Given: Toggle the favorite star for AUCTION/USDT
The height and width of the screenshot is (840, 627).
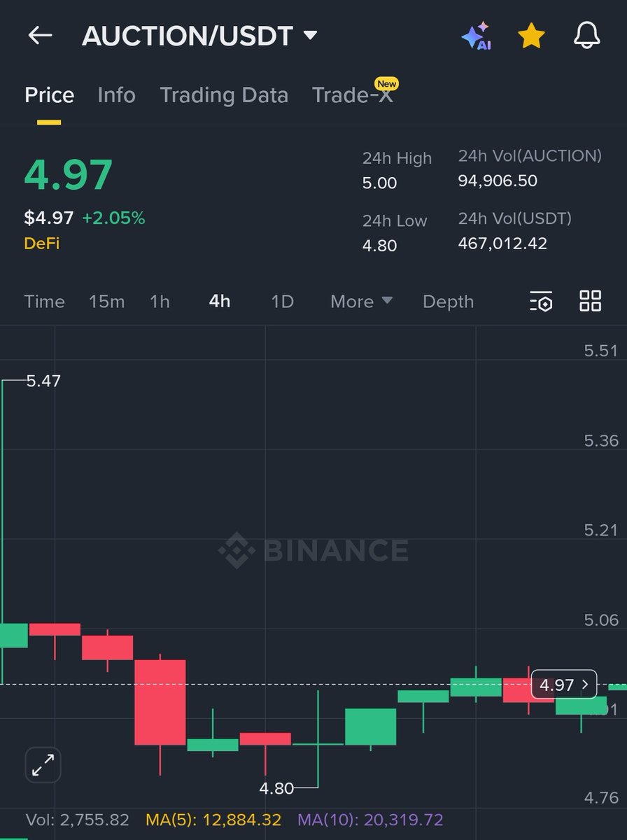Looking at the screenshot, I should (531, 36).
